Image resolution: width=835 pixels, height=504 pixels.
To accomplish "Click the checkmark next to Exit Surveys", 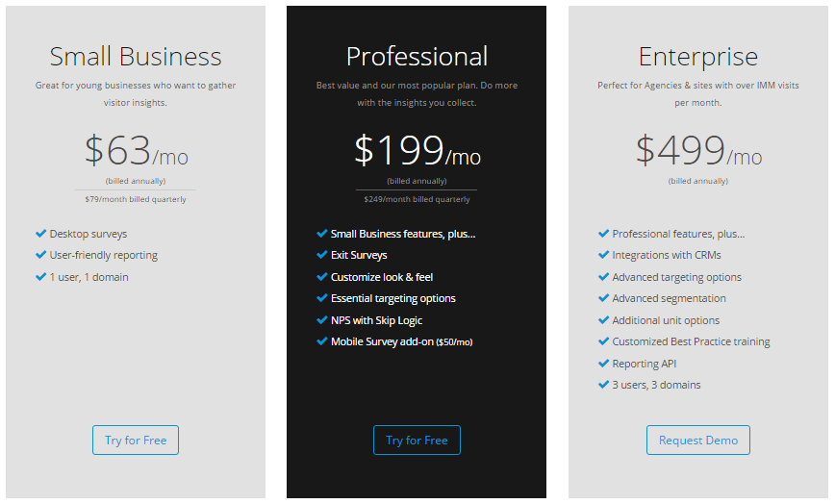I will pyautogui.click(x=321, y=254).
